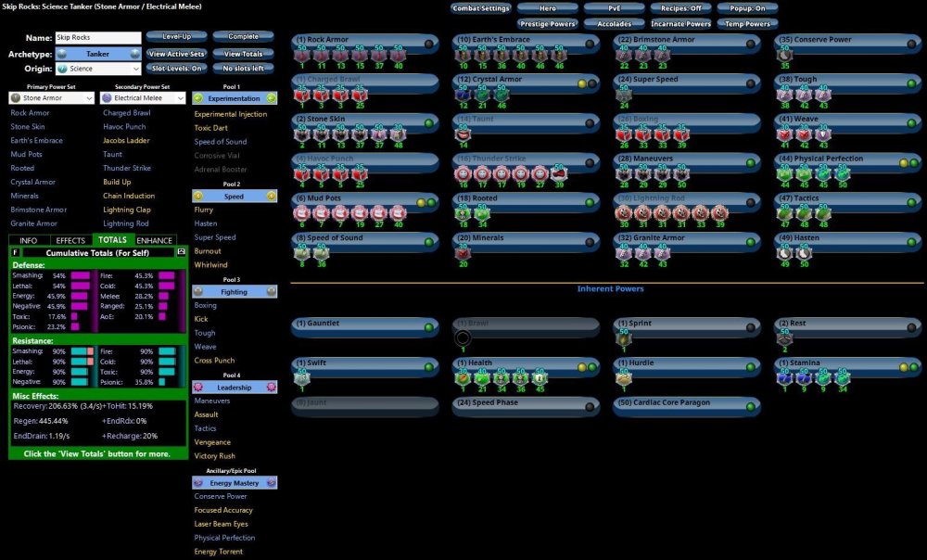
Task: Click the Sprint enhancement slot icon
Action: pyautogui.click(x=624, y=340)
